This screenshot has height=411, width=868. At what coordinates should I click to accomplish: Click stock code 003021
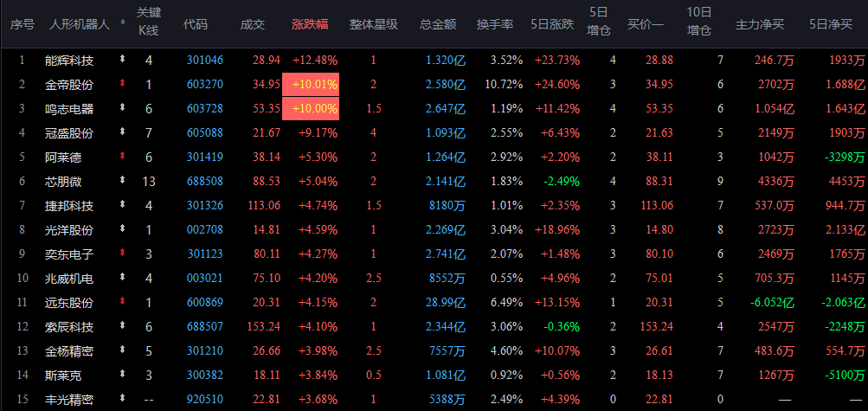pos(205,279)
